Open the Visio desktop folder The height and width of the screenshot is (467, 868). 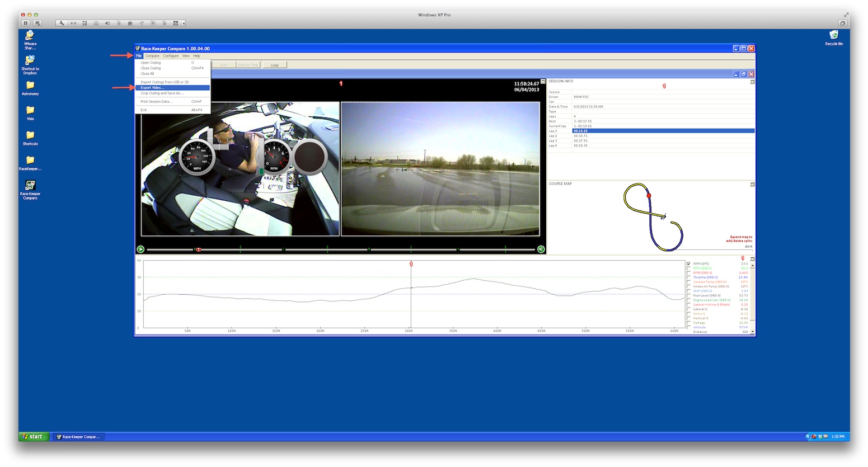pyautogui.click(x=30, y=113)
